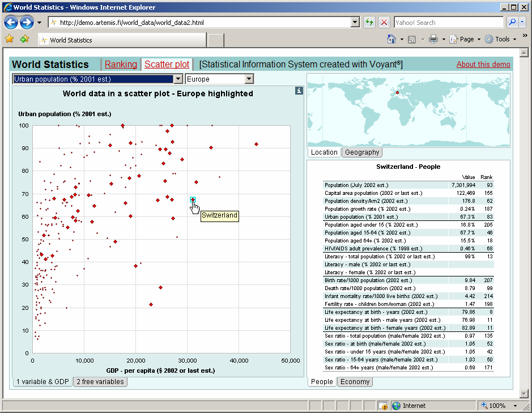Click the page scrollbar down arrow
The image size is (532, 413).
[524, 394]
